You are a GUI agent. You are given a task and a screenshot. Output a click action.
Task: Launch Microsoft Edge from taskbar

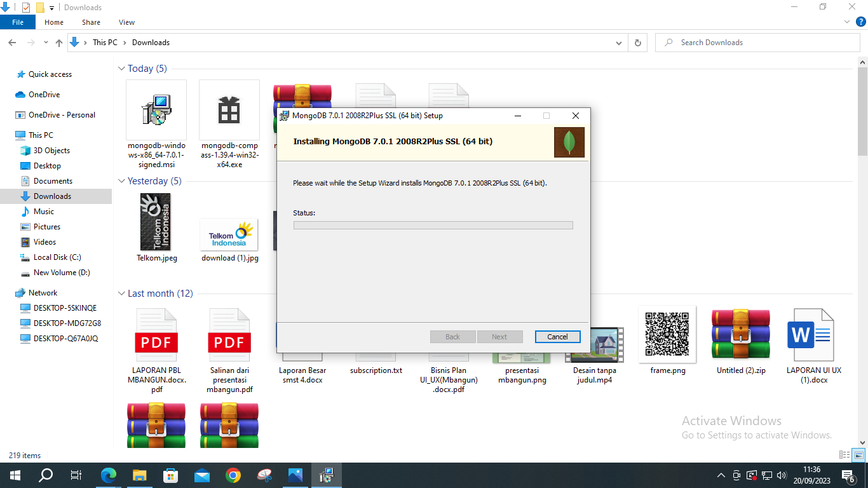point(109,475)
